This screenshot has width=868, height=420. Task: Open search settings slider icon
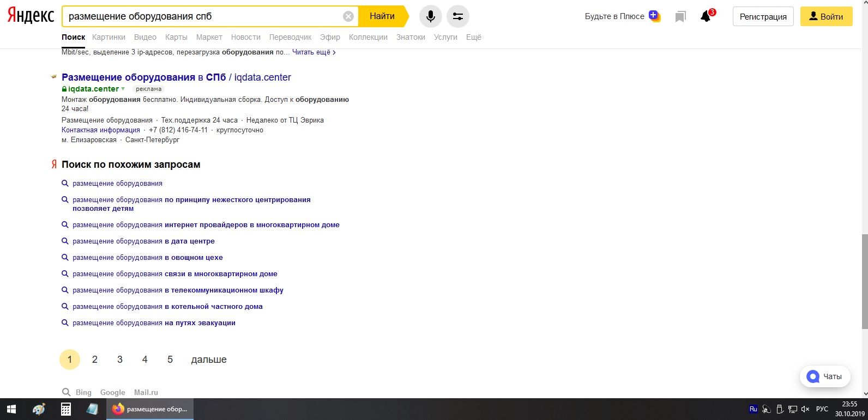click(x=458, y=16)
